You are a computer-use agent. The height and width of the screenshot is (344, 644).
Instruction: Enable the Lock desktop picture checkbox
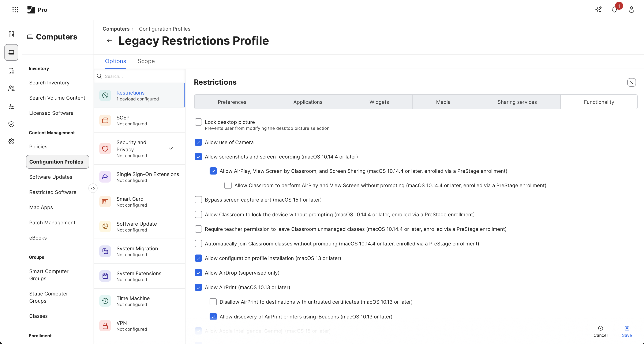198,122
